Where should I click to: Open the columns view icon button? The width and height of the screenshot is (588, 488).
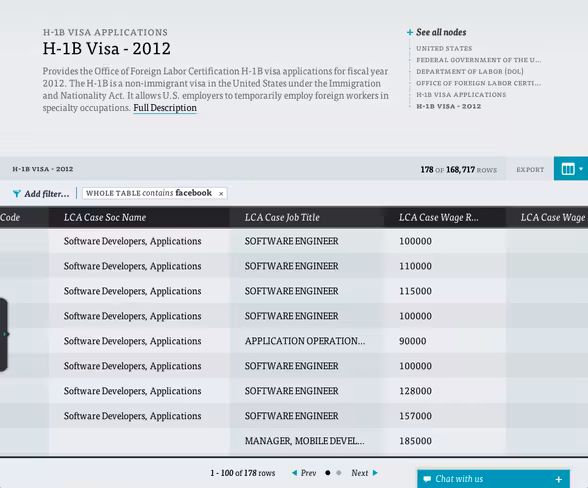568,169
